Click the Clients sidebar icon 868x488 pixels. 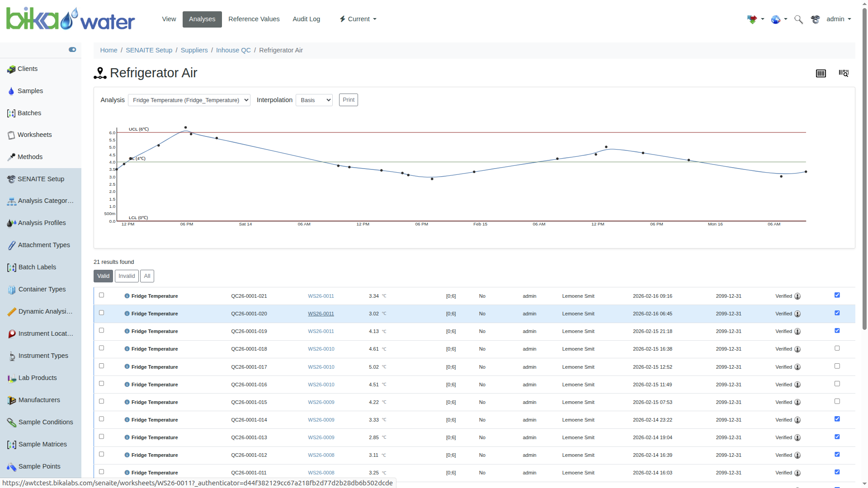click(x=11, y=69)
